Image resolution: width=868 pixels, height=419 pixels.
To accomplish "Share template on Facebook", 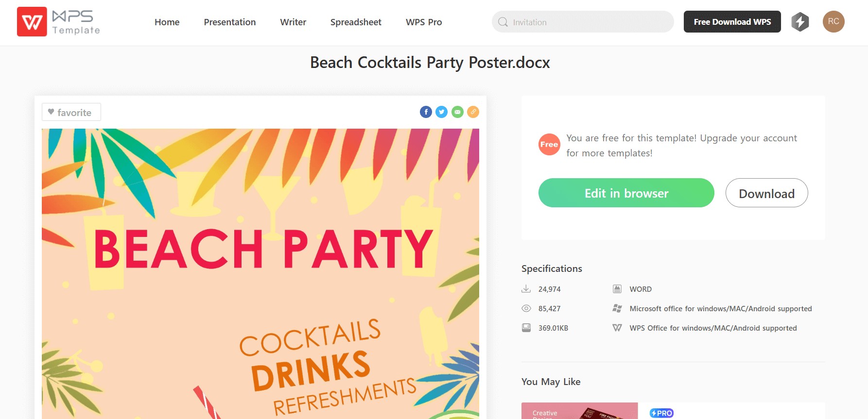I will pos(426,112).
